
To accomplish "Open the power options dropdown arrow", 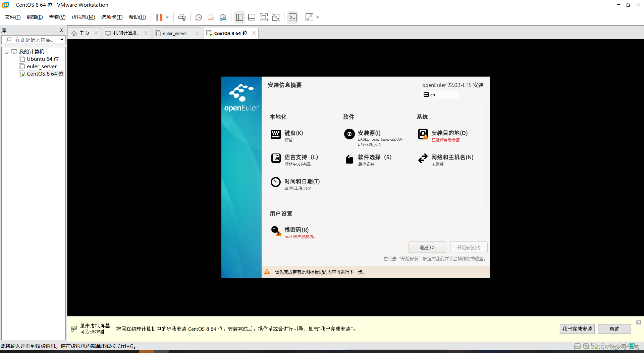I will [x=167, y=17].
